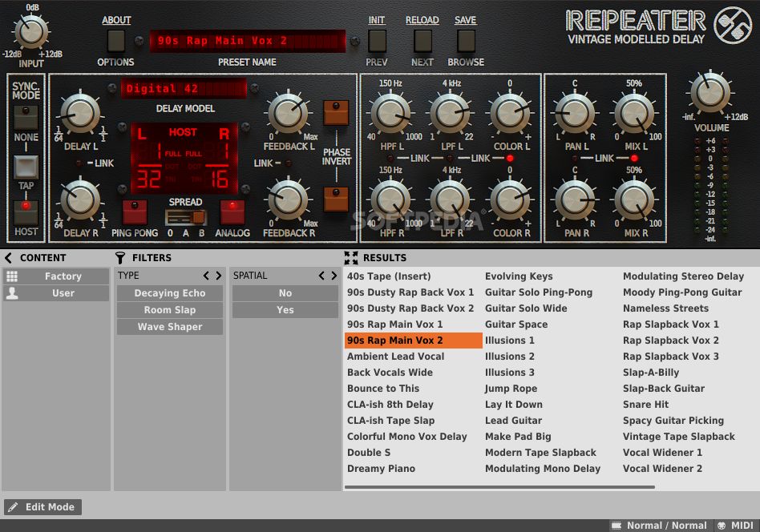Click the funnel icon in the FILTERS header

click(x=121, y=257)
